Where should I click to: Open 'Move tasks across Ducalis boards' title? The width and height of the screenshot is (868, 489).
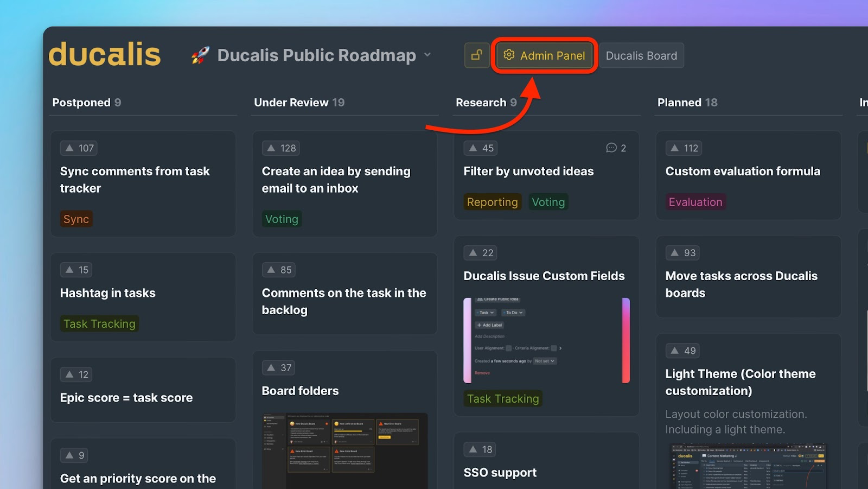coord(741,284)
